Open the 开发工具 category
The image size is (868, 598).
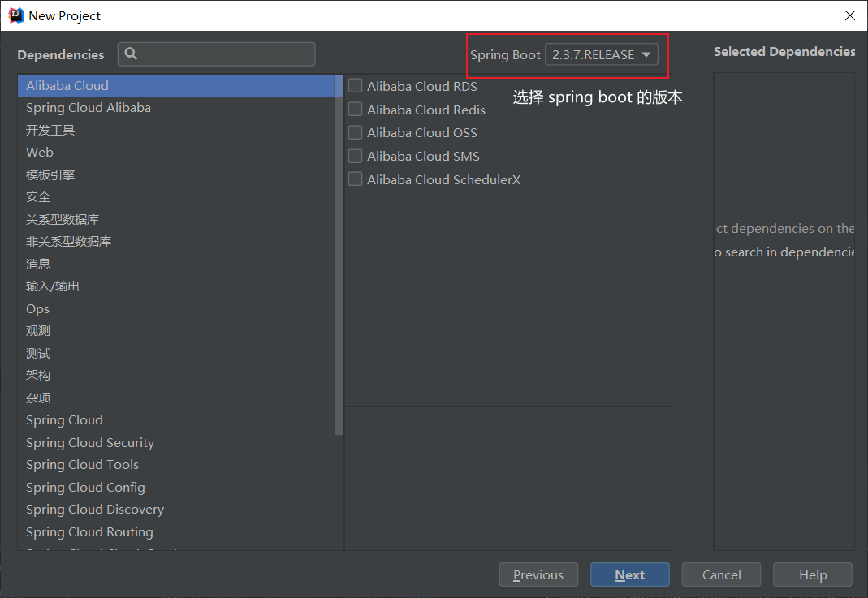pyautogui.click(x=176, y=130)
